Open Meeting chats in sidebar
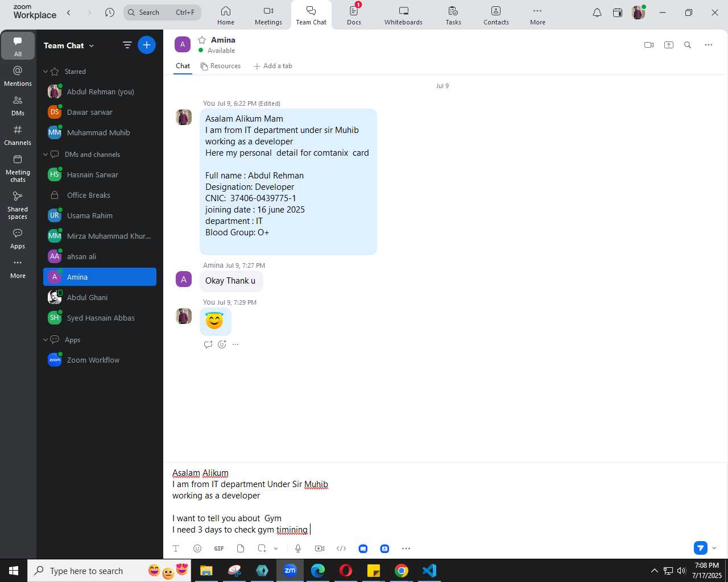The height and width of the screenshot is (582, 728). point(18,168)
